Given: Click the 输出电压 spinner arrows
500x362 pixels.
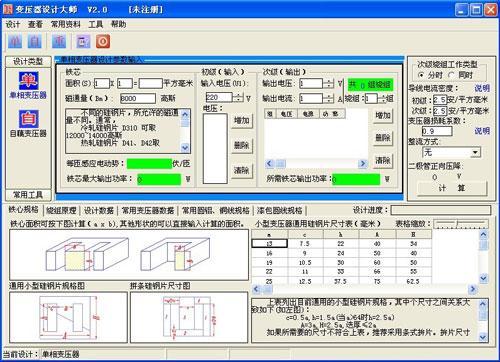Looking at the screenshot, I should coord(328,83).
